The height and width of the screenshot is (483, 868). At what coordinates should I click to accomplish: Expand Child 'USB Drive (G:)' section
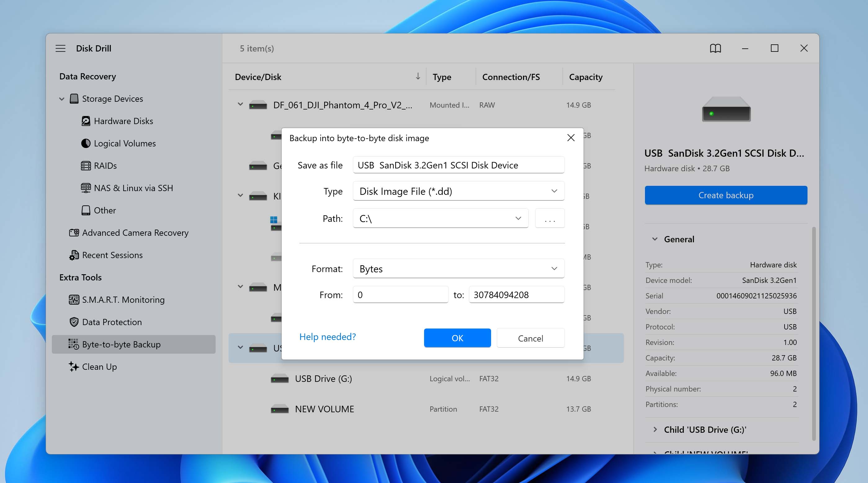[655, 429]
